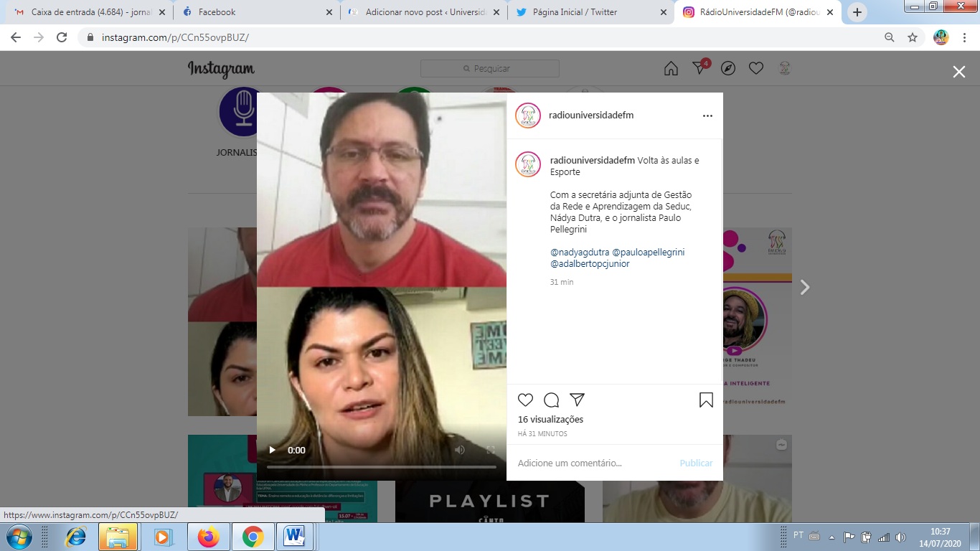Focus the 'Adicione um comentário' field
The image size is (980, 551).
595,463
